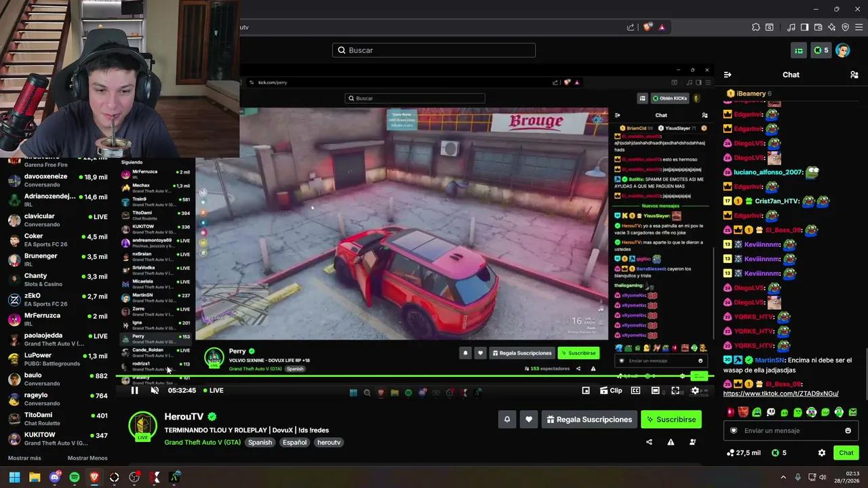Click Mostrar más in the sidebar

tap(24, 458)
